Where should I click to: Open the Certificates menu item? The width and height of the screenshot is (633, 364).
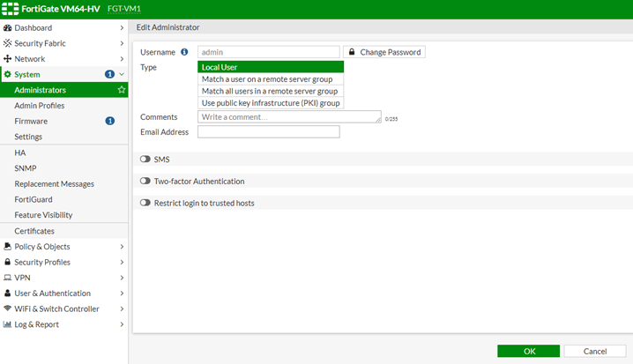34,231
